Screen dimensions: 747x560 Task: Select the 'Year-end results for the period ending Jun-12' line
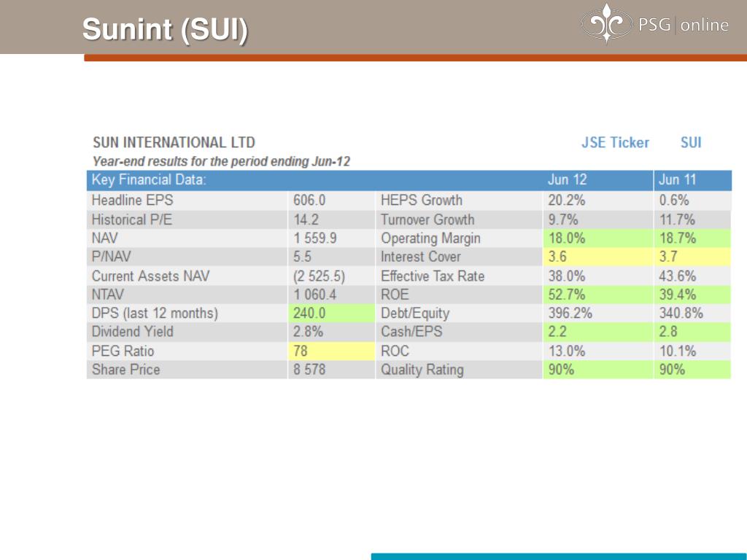221,161
